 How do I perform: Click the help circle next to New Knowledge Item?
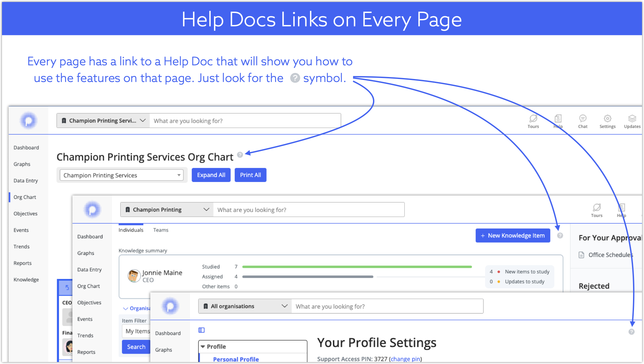point(560,235)
